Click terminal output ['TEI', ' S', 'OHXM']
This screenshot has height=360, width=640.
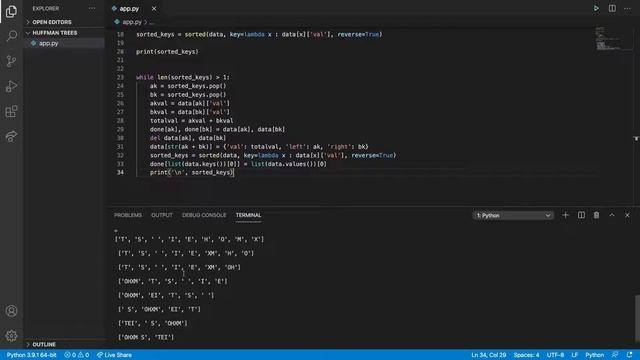[x=153, y=323]
